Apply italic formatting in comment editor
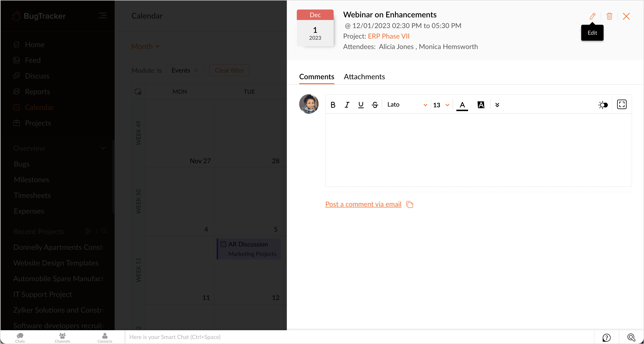This screenshot has height=344, width=644. tap(347, 105)
